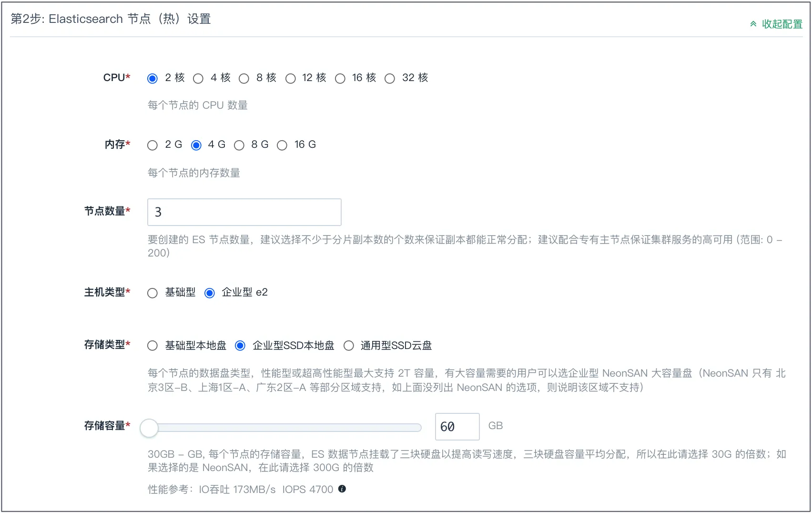This screenshot has width=812, height=513.
Task: Select 2 G memory option
Action: (x=152, y=145)
